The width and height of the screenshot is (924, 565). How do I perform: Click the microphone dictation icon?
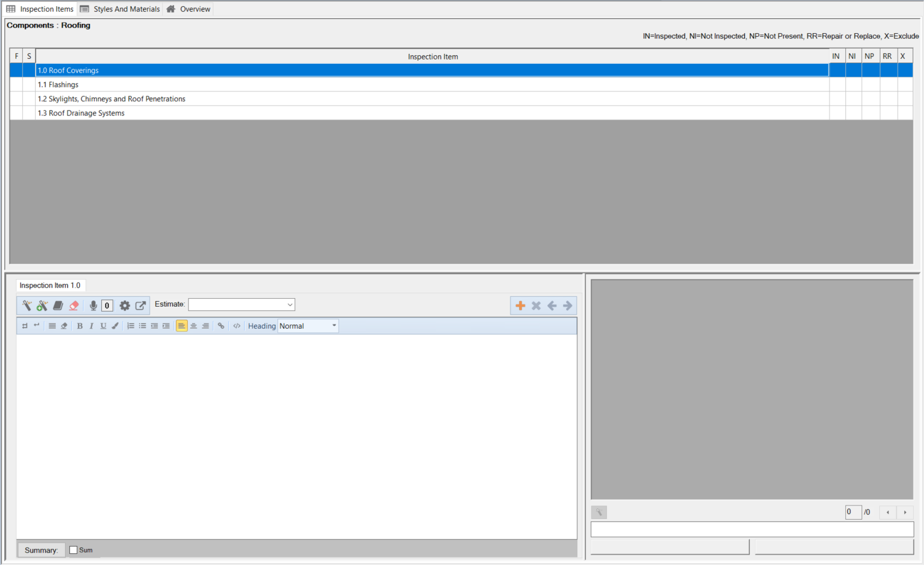tap(93, 306)
